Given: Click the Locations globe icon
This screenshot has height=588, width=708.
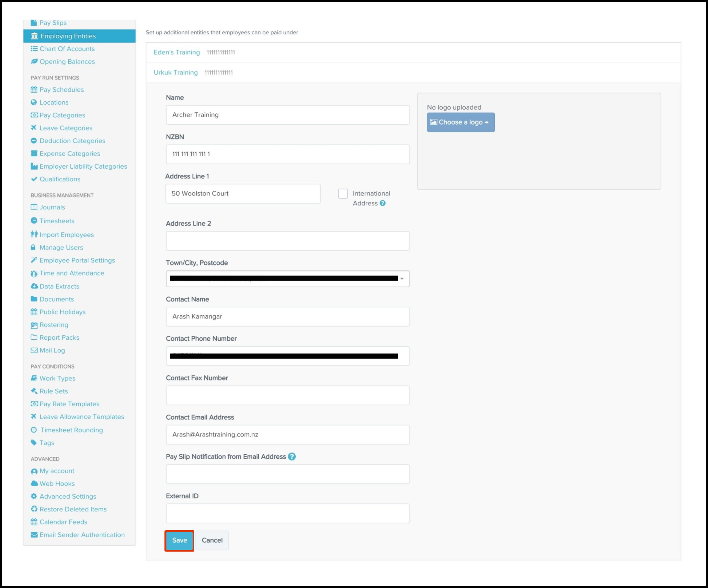Looking at the screenshot, I should [34, 102].
